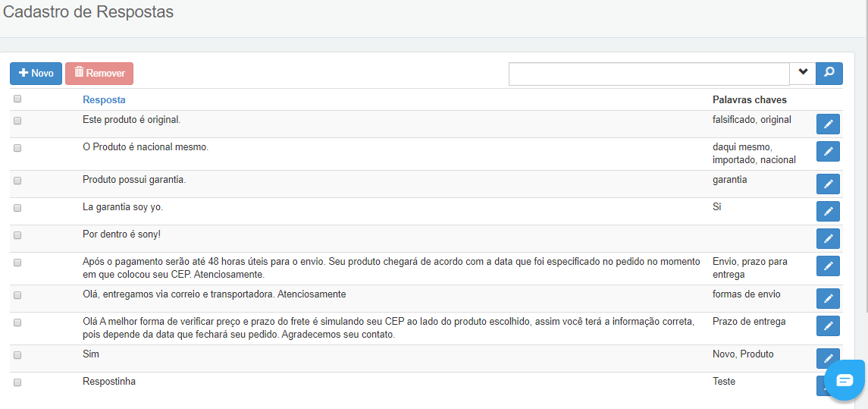
Task: Edit the 'O Produto é nacional mesmo.' row
Action: [x=828, y=152]
